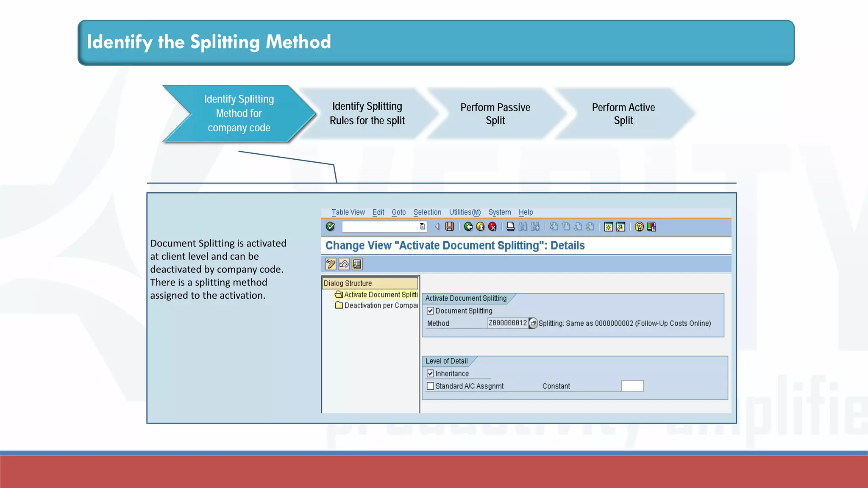Click the 'Splitting: Same as 0000000002' description text
This screenshot has width=868, height=488.
625,323
